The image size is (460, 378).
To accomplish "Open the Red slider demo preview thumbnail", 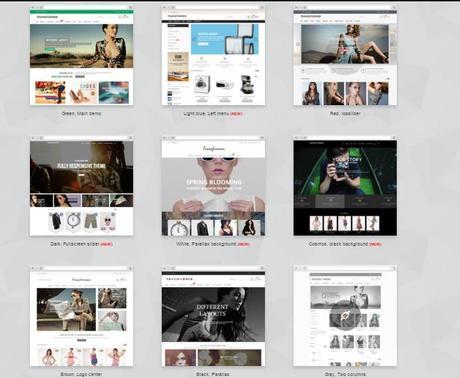I will pos(345,55).
